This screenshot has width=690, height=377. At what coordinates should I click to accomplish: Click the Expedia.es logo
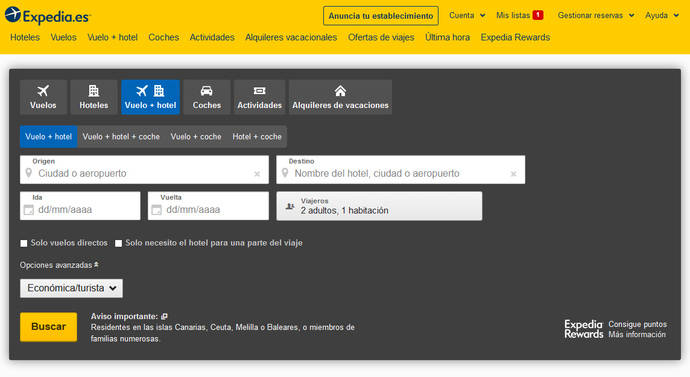[x=48, y=16]
